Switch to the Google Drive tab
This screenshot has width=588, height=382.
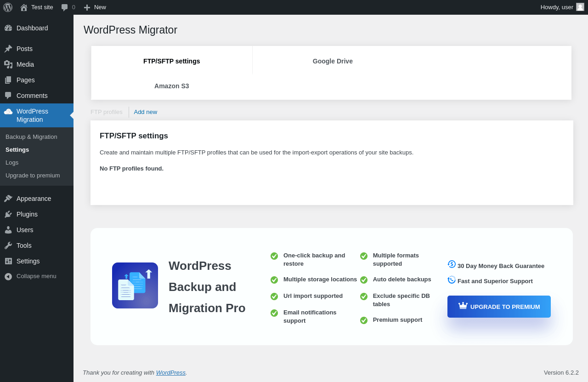[333, 61]
